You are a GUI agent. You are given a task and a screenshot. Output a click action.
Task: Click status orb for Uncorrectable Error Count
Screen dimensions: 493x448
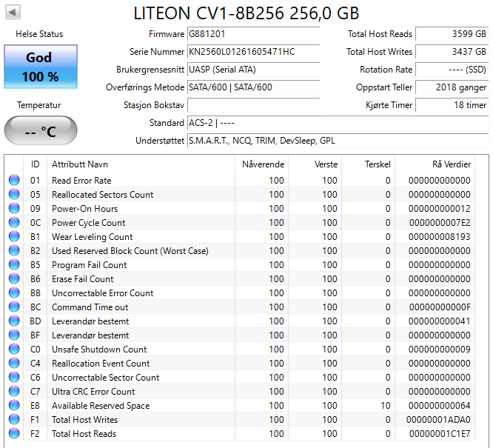[x=14, y=293]
